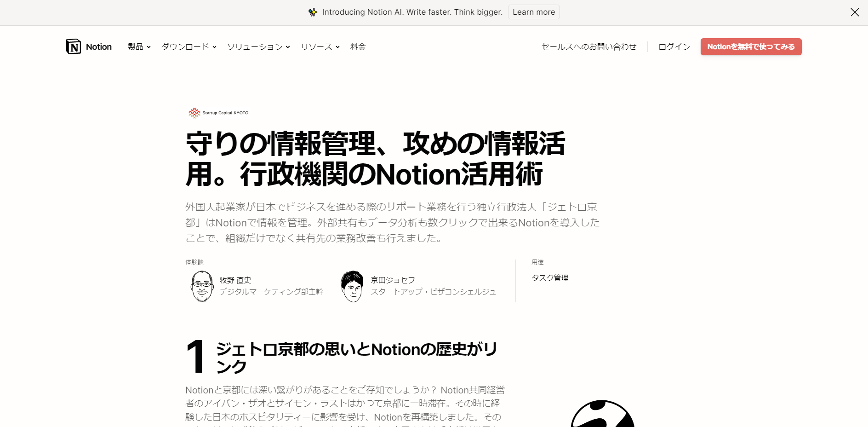Click 牧野 直史's portrait avatar

tap(202, 286)
